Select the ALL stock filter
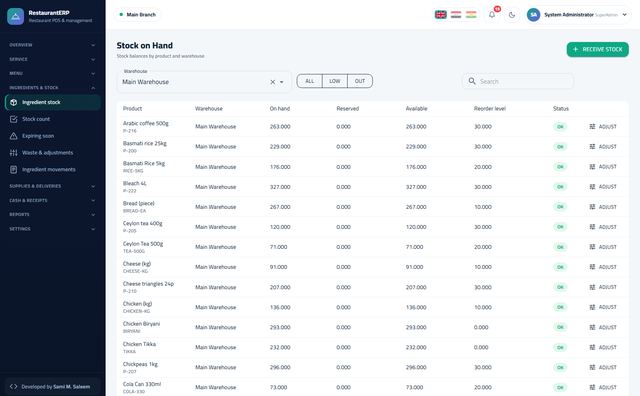Viewport: 640px width, 396px height. tap(310, 81)
